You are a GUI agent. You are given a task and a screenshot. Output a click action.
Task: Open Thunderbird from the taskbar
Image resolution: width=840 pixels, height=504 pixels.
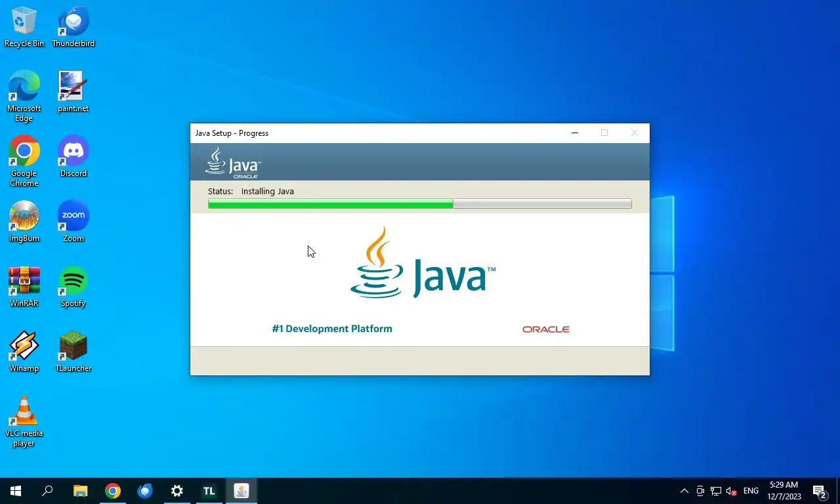145,491
